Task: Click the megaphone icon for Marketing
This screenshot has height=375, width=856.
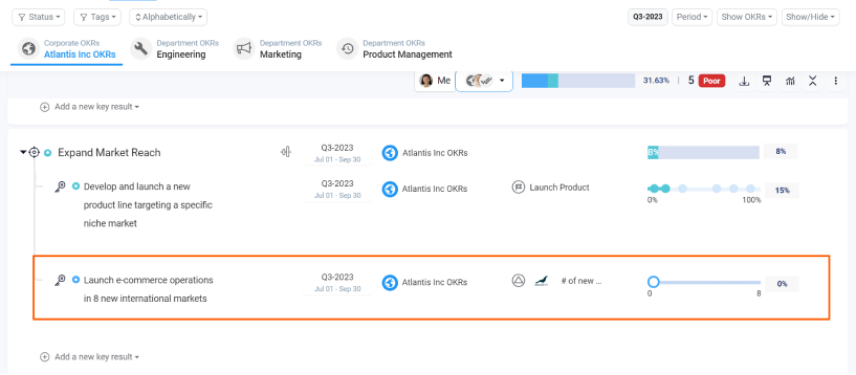Action: tap(243, 49)
